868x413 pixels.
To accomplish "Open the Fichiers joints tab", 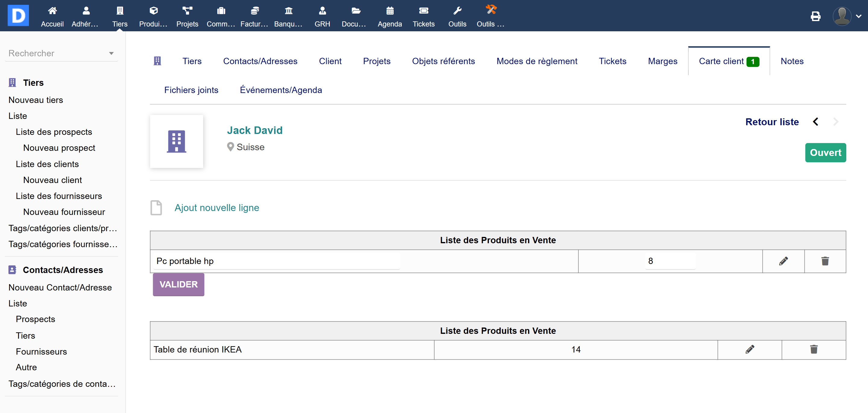I will pos(191,90).
